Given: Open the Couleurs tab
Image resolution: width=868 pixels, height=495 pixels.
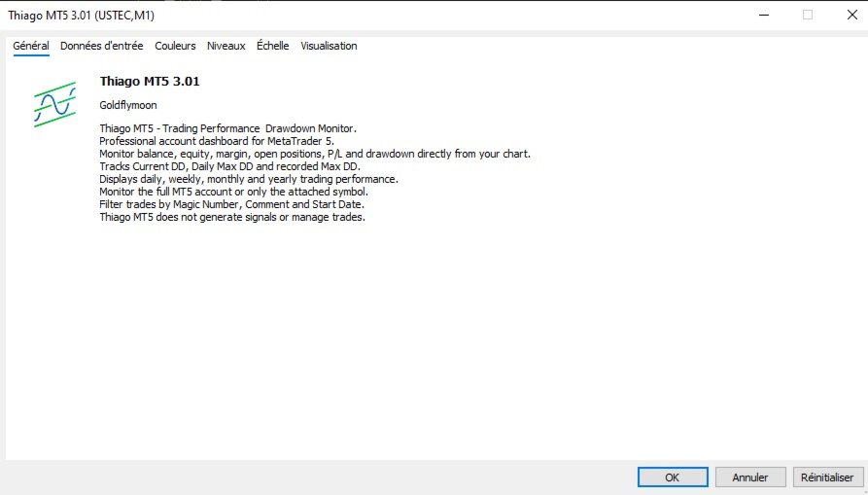Looking at the screenshot, I should pos(175,46).
